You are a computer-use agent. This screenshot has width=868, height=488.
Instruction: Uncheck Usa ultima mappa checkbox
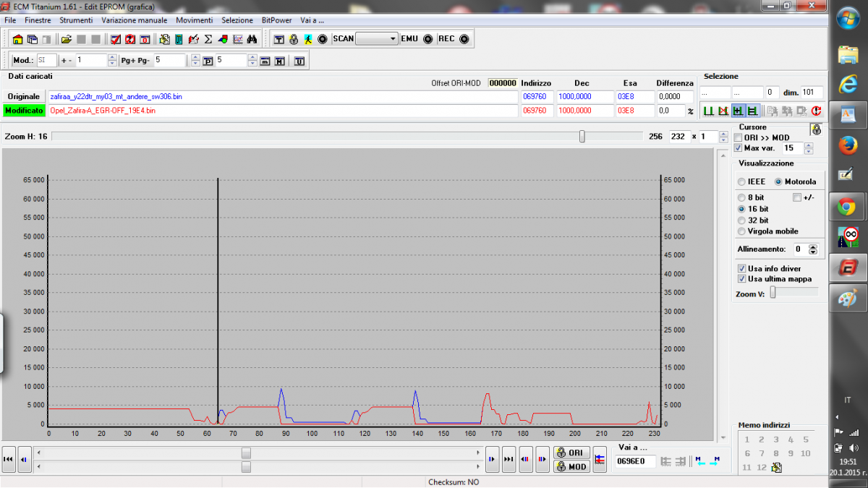tap(741, 278)
